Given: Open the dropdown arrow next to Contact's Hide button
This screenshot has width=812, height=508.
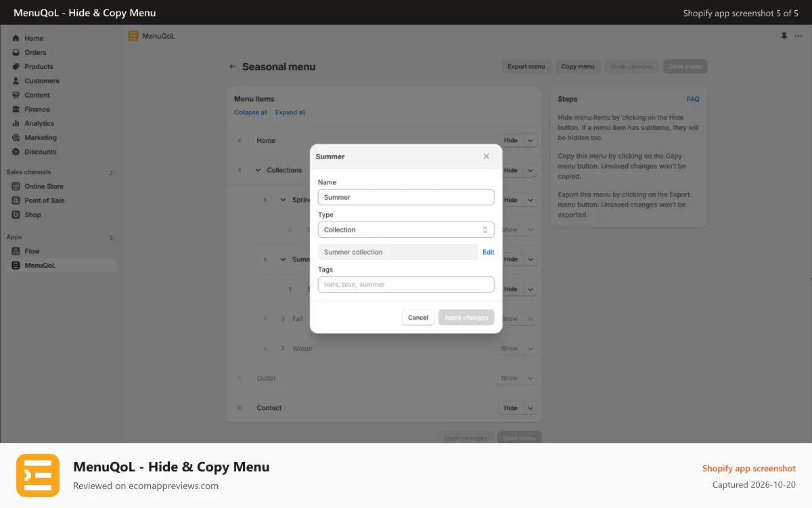Looking at the screenshot, I should pos(530,408).
